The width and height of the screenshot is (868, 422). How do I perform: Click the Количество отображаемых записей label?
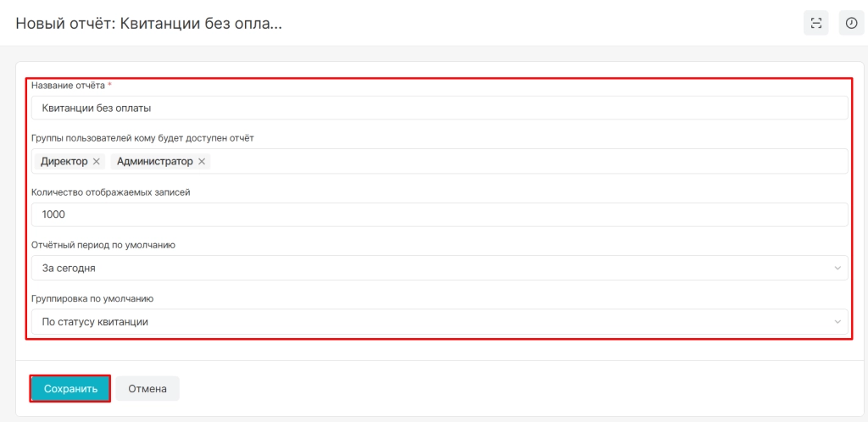tap(111, 192)
